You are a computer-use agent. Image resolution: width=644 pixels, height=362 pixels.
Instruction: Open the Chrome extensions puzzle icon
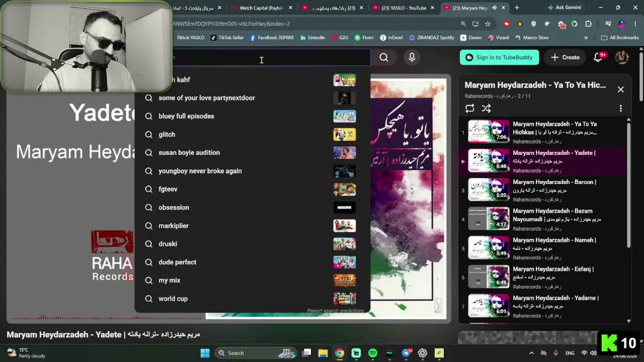pyautogui.click(x=588, y=24)
